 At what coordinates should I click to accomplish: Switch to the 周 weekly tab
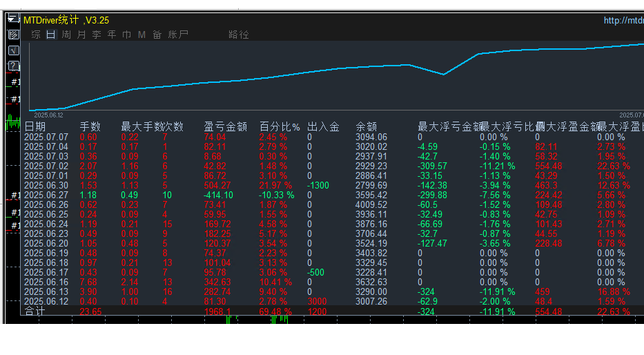coord(66,35)
